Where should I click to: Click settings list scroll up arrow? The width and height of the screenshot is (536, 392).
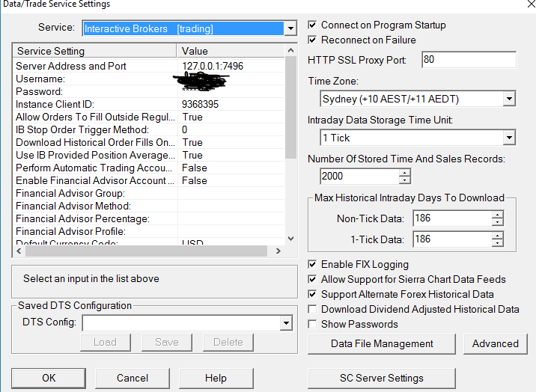point(290,51)
